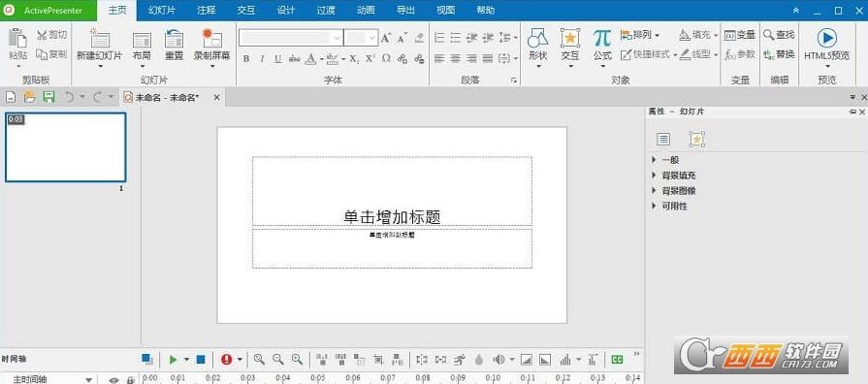
Task: Toggle Strikethrough formatting
Action: click(294, 58)
